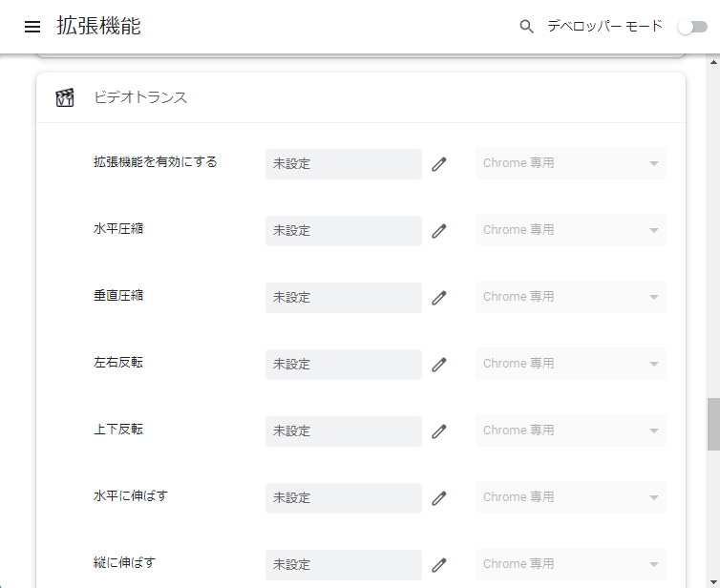This screenshot has width=720, height=588.
Task: Toggle デベロッパー モード switch
Action: 693,27
